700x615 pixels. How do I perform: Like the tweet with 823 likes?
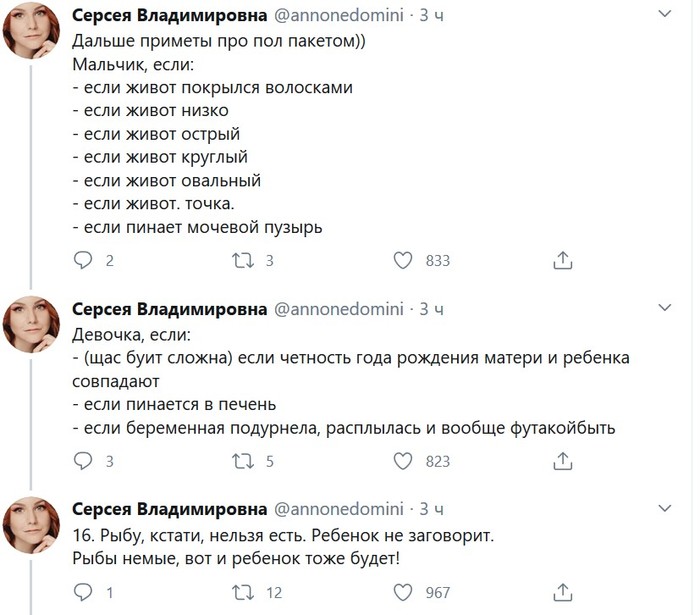(403, 462)
